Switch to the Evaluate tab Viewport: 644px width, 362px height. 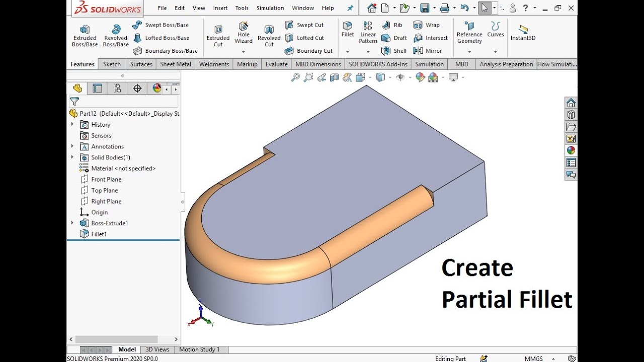pyautogui.click(x=276, y=64)
